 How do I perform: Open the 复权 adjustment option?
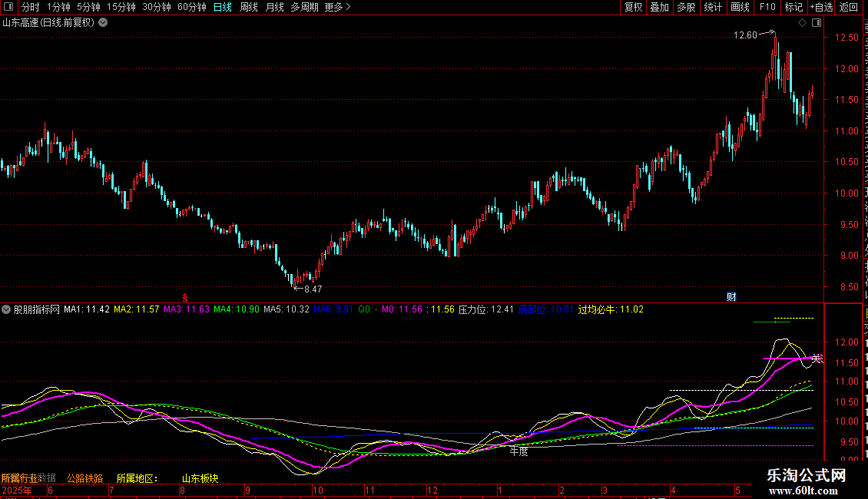coord(633,7)
